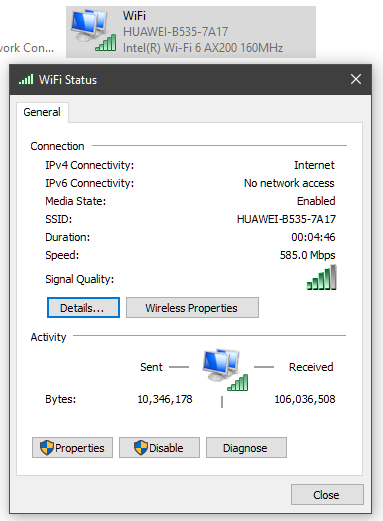Viewport: 383px width, 521px height.
Task: Click the sent bytes count 10,346,178
Action: click(165, 399)
